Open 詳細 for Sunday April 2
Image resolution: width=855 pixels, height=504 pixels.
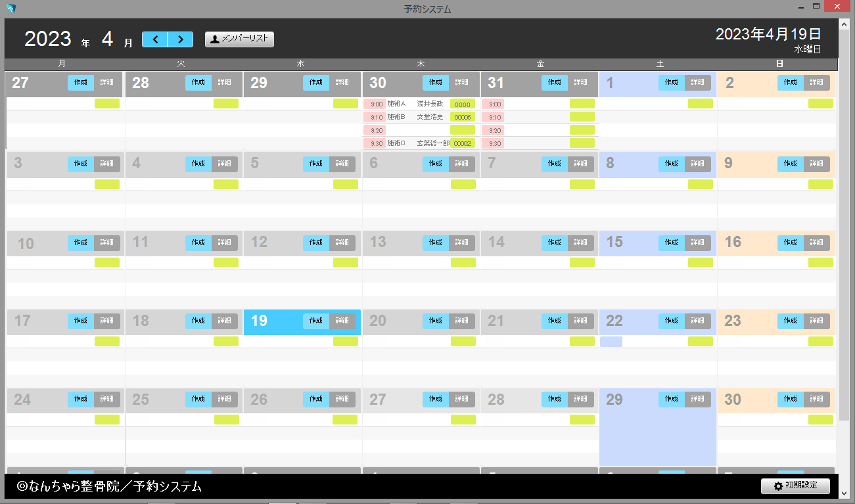(x=817, y=83)
